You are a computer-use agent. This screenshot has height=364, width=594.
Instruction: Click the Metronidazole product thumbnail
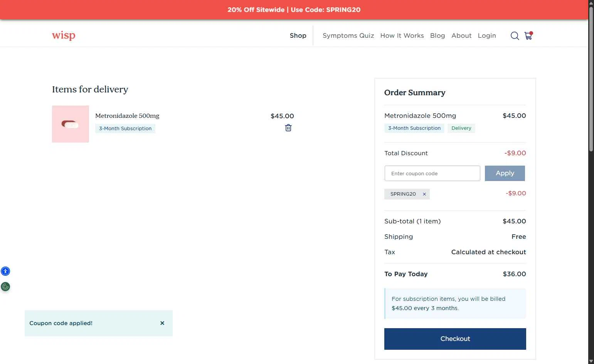(71, 124)
